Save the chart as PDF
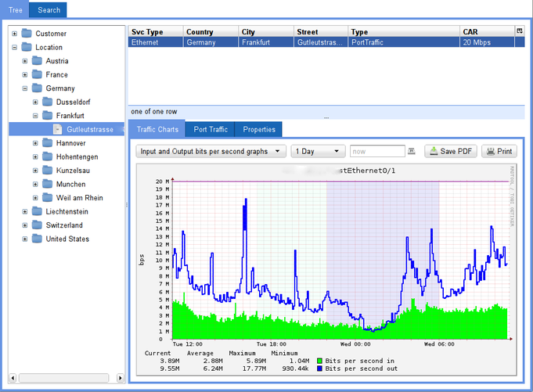Viewport: 533px width, 392px height. pos(450,151)
